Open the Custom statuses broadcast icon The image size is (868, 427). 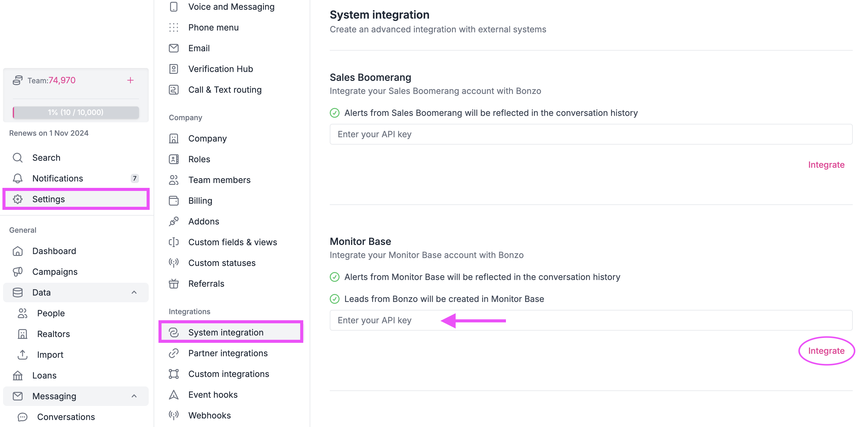pyautogui.click(x=173, y=263)
